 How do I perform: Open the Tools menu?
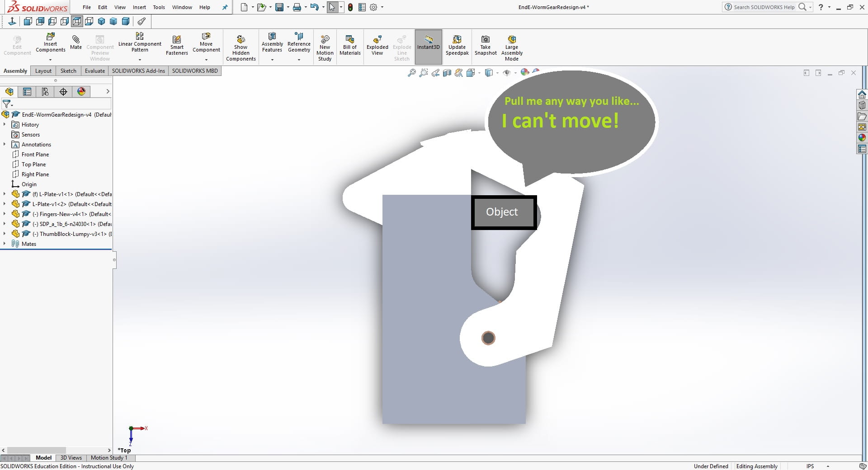point(159,7)
